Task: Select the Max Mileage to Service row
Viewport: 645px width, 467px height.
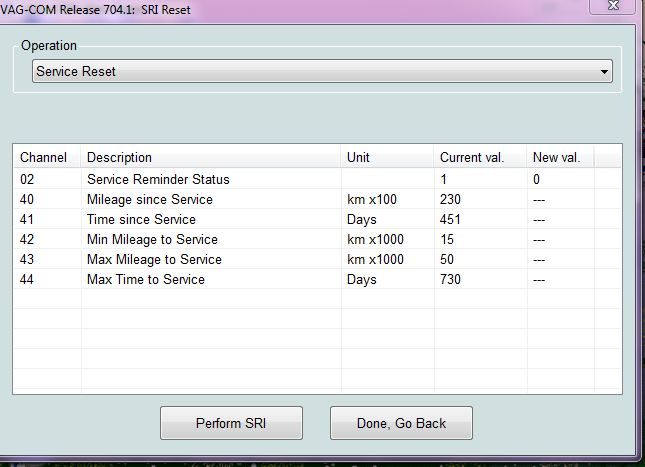Action: click(x=154, y=260)
